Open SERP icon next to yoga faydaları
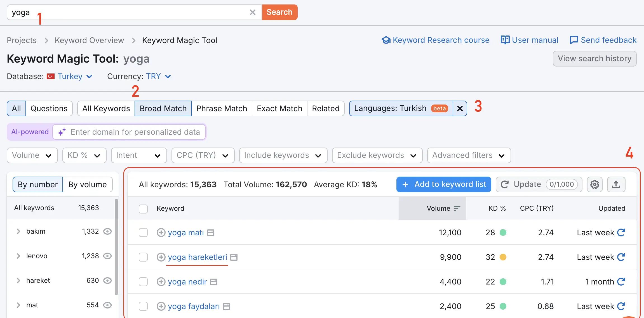The image size is (644, 318). pyautogui.click(x=227, y=307)
